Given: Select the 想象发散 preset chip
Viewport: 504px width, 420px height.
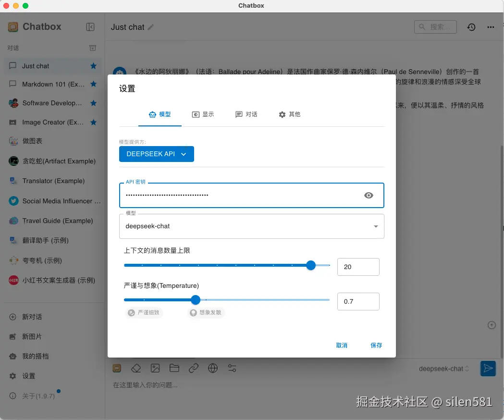Looking at the screenshot, I should [x=206, y=312].
